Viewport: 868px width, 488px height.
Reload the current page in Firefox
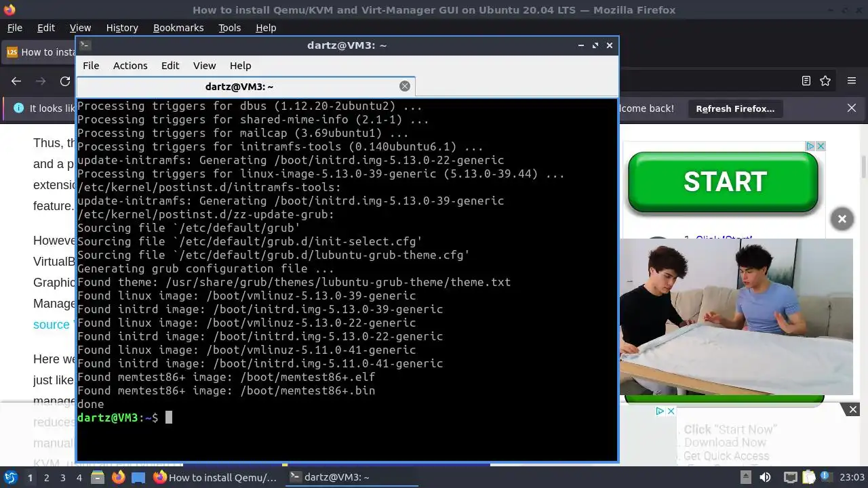pos(65,81)
